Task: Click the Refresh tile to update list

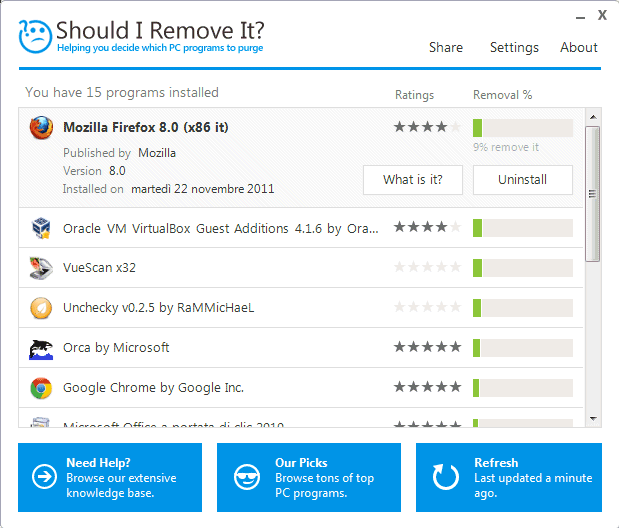Action: pos(509,477)
